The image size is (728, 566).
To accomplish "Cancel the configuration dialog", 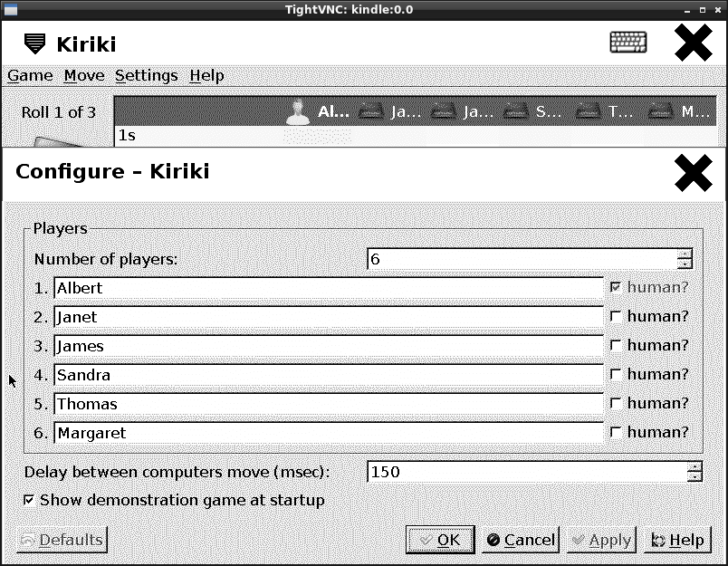I will [521, 540].
